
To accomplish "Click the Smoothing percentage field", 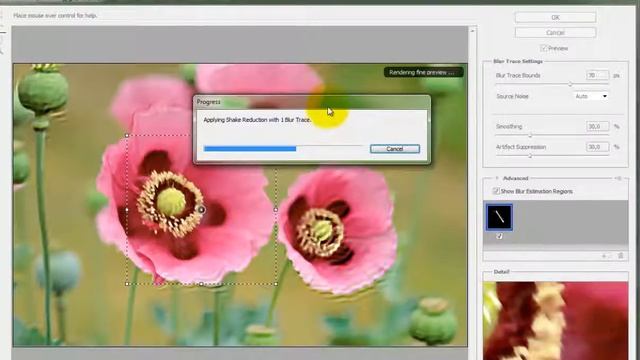I will (x=597, y=127).
